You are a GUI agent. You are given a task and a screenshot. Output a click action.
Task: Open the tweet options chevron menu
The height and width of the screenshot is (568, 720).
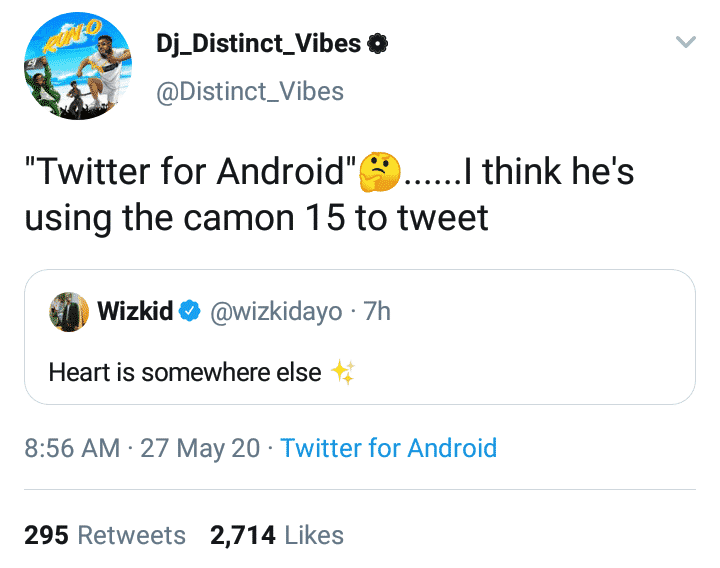[x=685, y=43]
